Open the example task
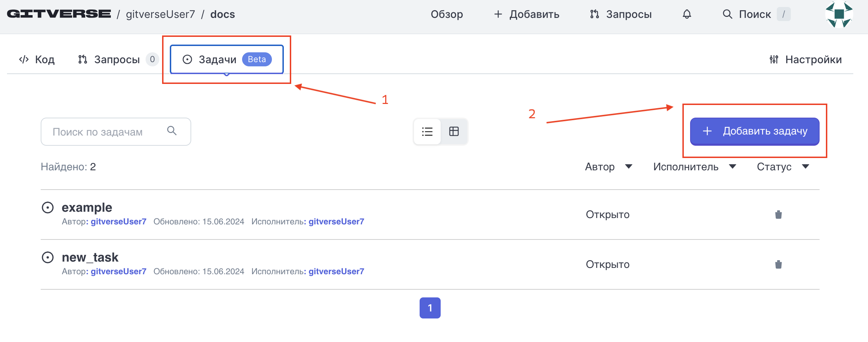The width and height of the screenshot is (868, 342). [x=87, y=208]
